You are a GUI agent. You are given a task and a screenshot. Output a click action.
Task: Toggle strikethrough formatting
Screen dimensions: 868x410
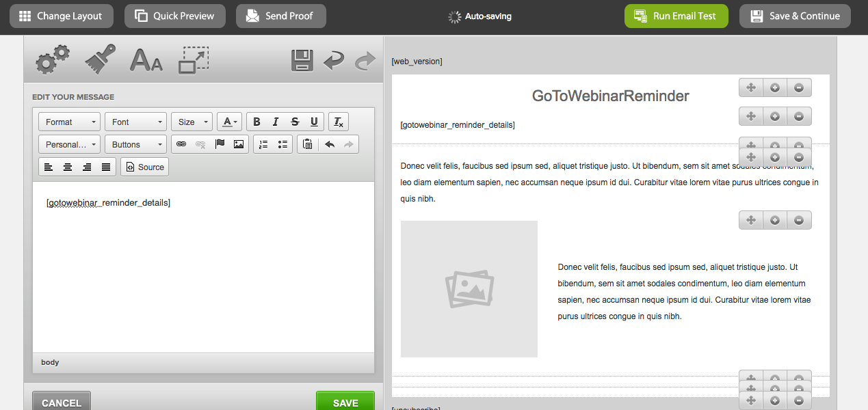pyautogui.click(x=295, y=122)
